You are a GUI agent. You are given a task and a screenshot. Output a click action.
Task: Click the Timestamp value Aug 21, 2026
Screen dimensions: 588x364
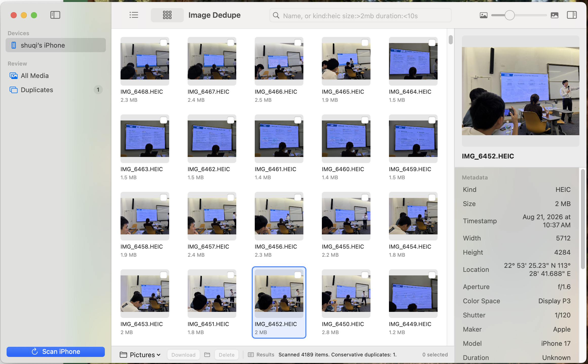pos(546,221)
